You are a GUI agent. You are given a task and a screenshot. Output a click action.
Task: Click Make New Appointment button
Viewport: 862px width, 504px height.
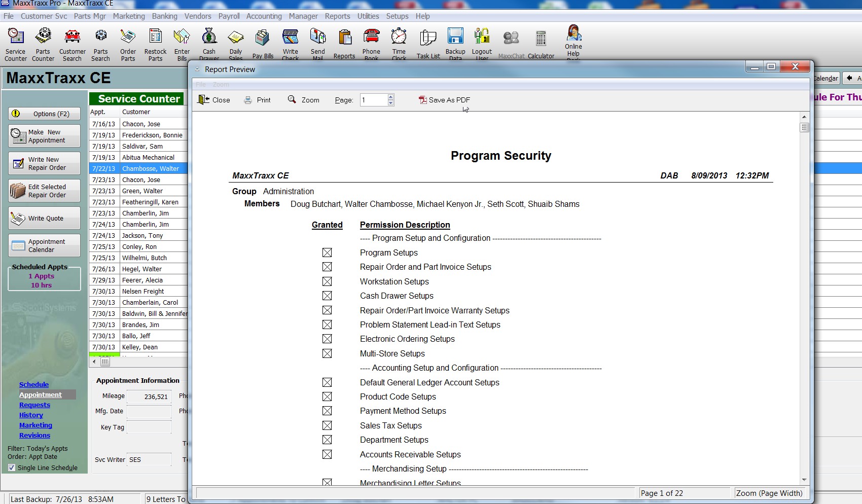(x=45, y=136)
